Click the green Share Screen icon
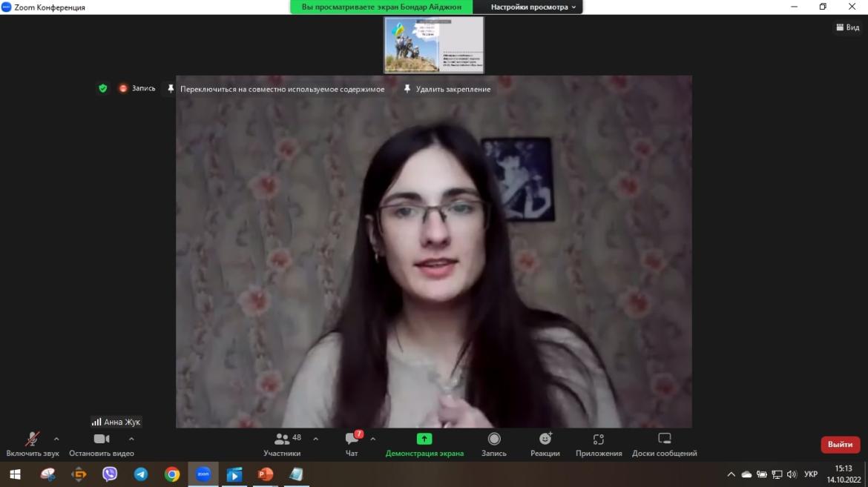The image size is (868, 487). tap(424, 439)
